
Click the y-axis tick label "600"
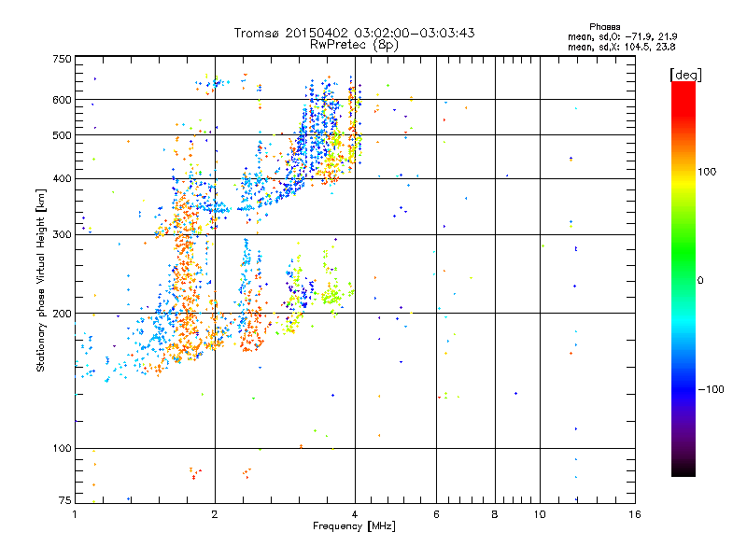pos(62,100)
